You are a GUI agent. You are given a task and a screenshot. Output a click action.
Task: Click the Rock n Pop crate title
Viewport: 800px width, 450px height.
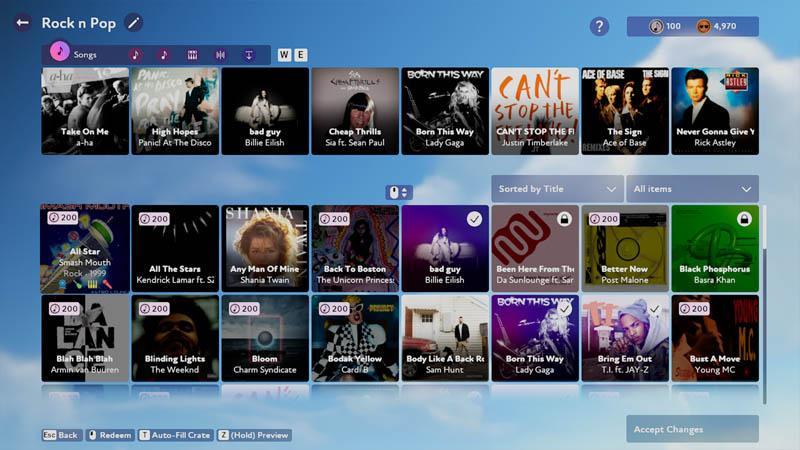click(x=79, y=23)
